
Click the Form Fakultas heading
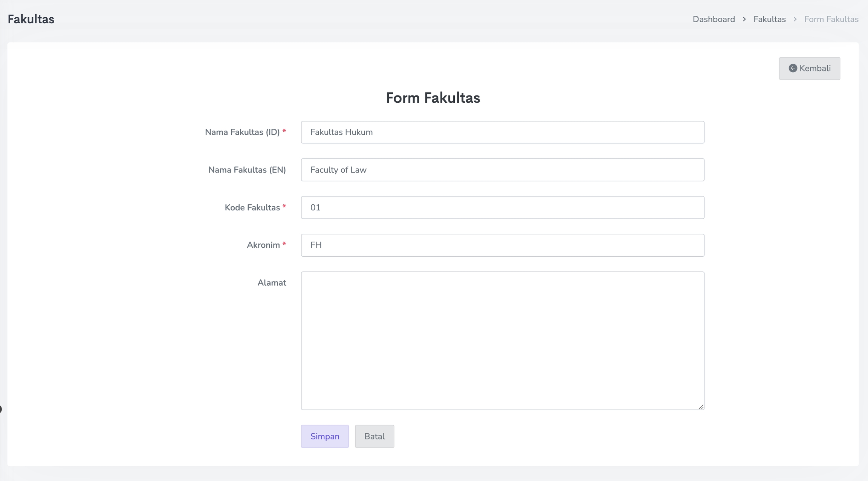click(433, 98)
